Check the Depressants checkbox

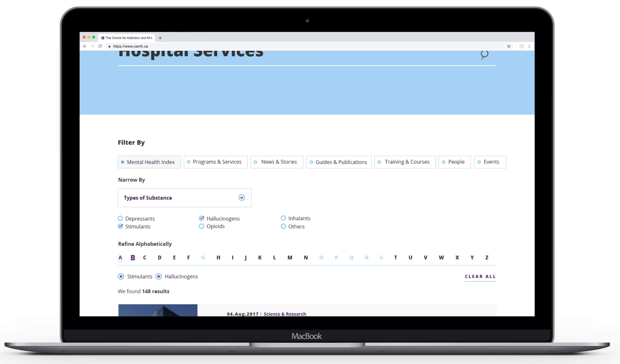120,218
